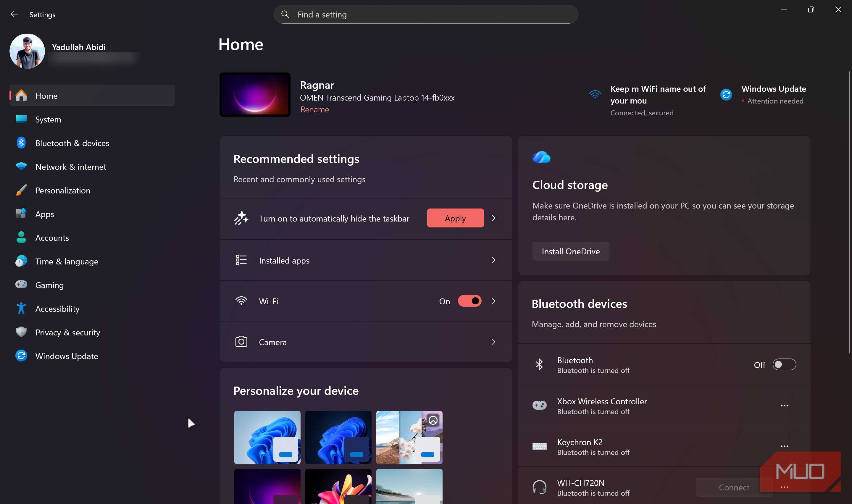852x504 pixels.
Task: Open Camera settings chevron
Action: tap(493, 342)
